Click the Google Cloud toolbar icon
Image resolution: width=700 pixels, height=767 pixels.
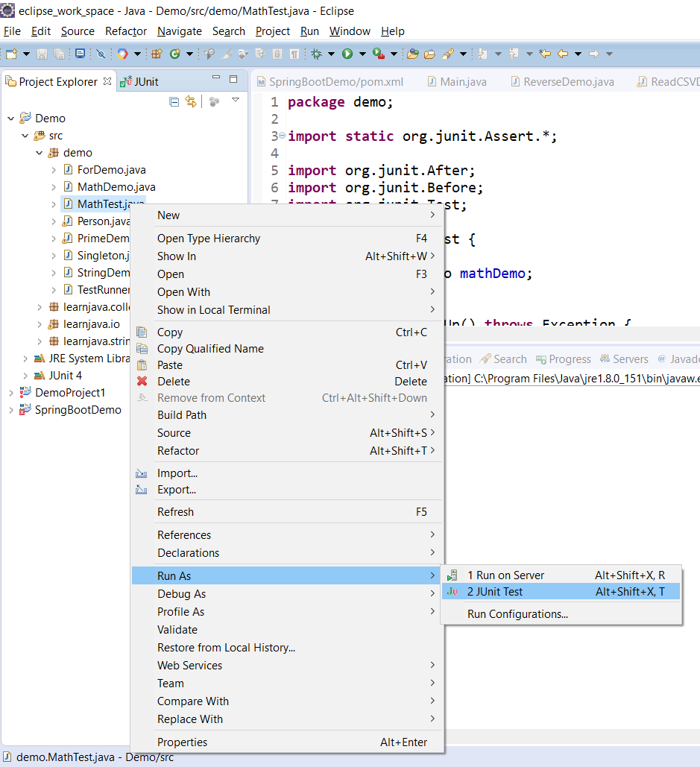point(122,54)
